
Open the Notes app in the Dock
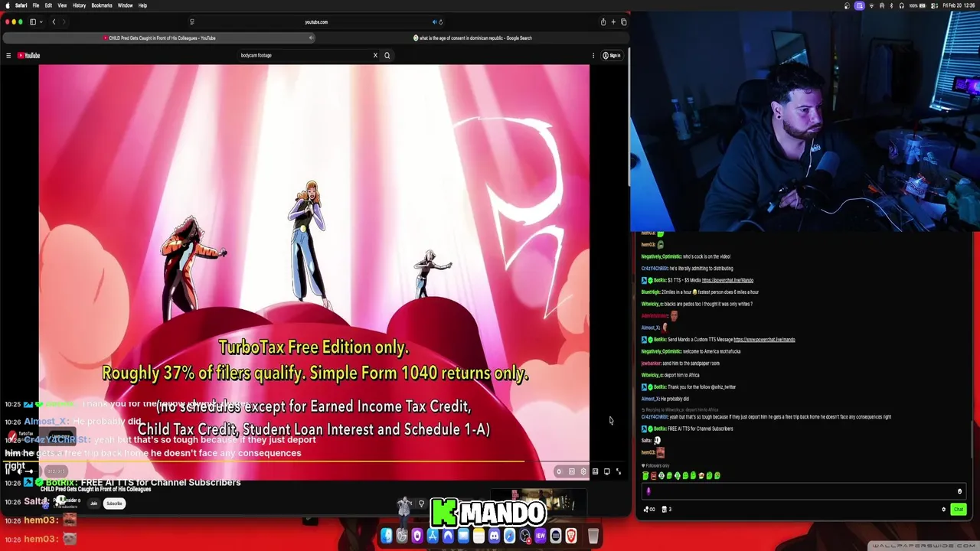[479, 536]
